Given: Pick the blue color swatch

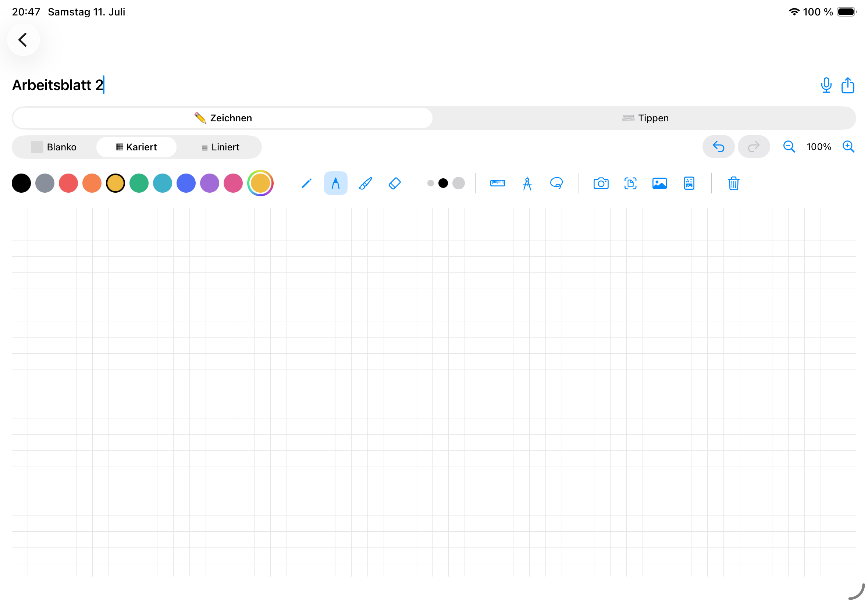Looking at the screenshot, I should 186,183.
